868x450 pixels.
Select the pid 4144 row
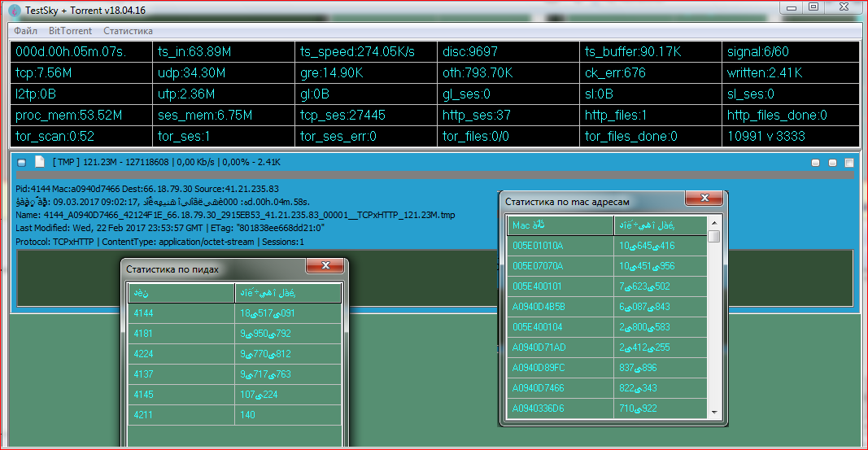pyautogui.click(x=181, y=313)
